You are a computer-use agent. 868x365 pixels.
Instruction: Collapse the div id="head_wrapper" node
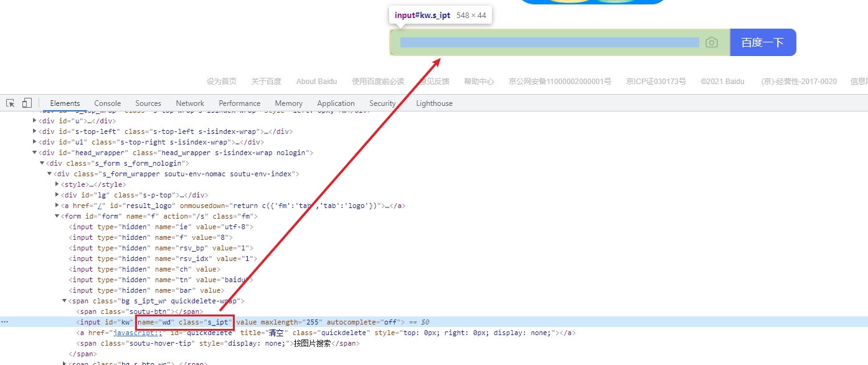(x=35, y=153)
